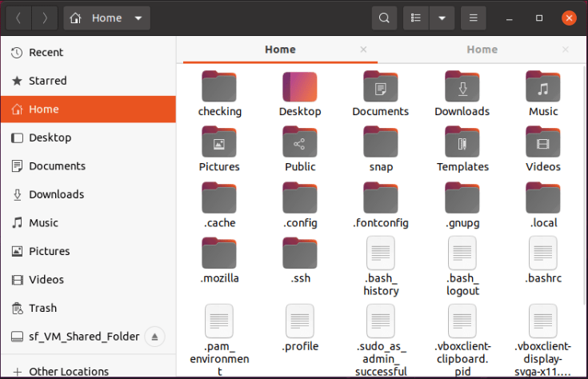Close the first Home tab
Screen dimensions: 588x379
point(363,50)
